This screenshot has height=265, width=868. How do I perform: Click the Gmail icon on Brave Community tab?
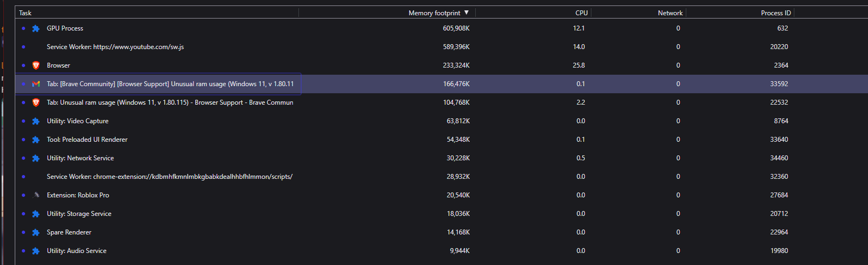36,84
